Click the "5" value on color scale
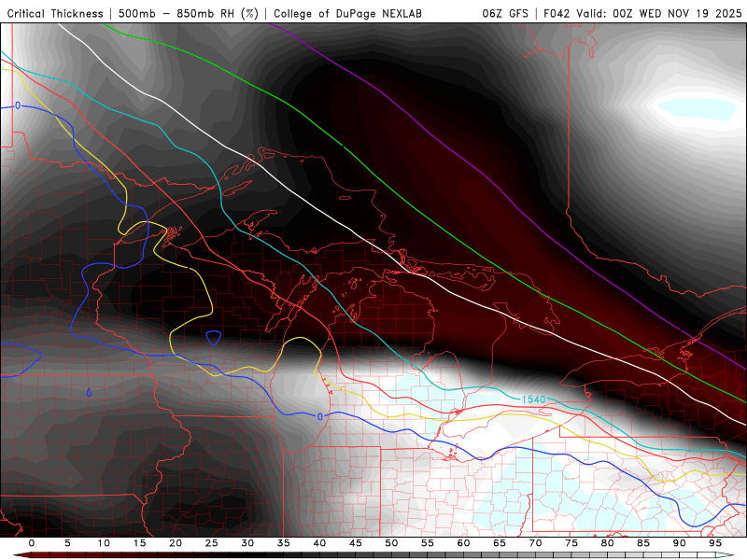 click(67, 543)
